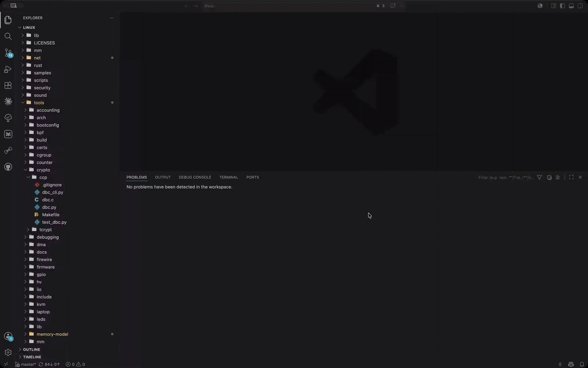Toggle view as table/tree icon in Problems
This screenshot has height=368, width=588.
[558, 177]
